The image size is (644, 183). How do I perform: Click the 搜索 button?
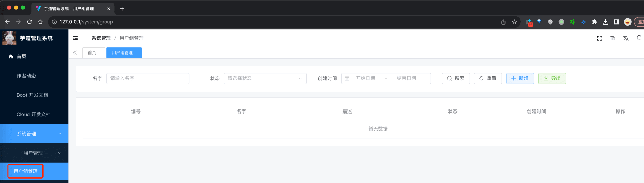(x=455, y=78)
